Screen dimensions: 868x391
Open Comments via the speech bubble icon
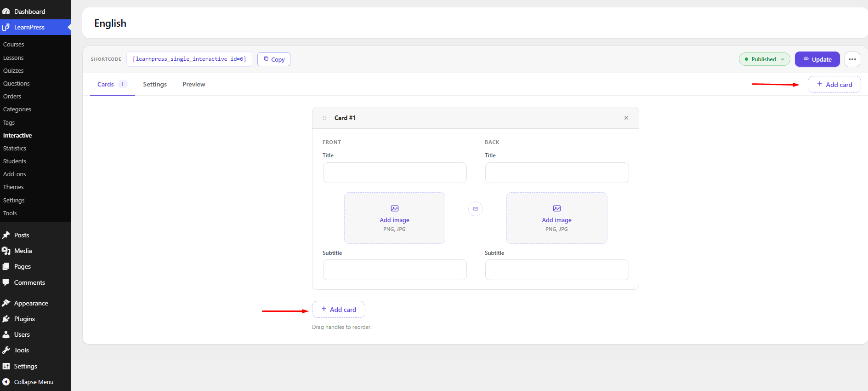[x=6, y=282]
